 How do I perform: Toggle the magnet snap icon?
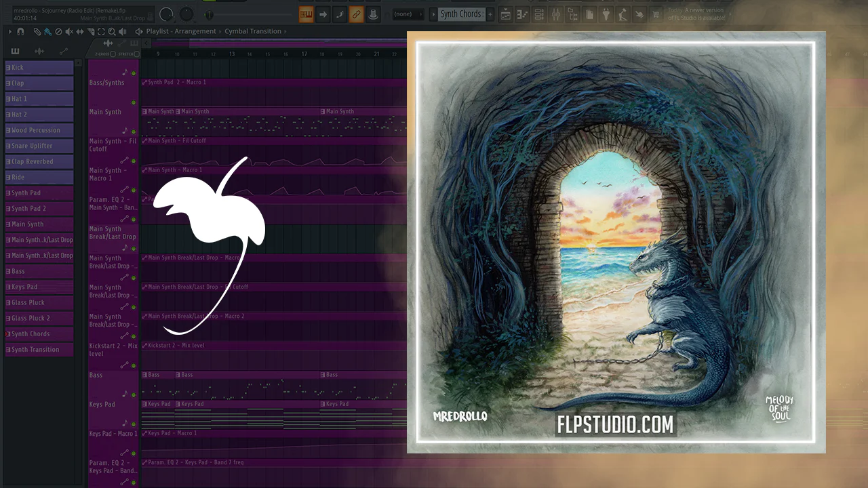click(20, 31)
